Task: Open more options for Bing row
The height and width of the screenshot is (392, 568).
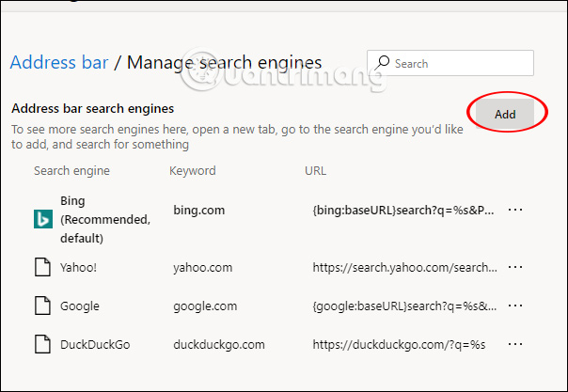Action: (515, 210)
